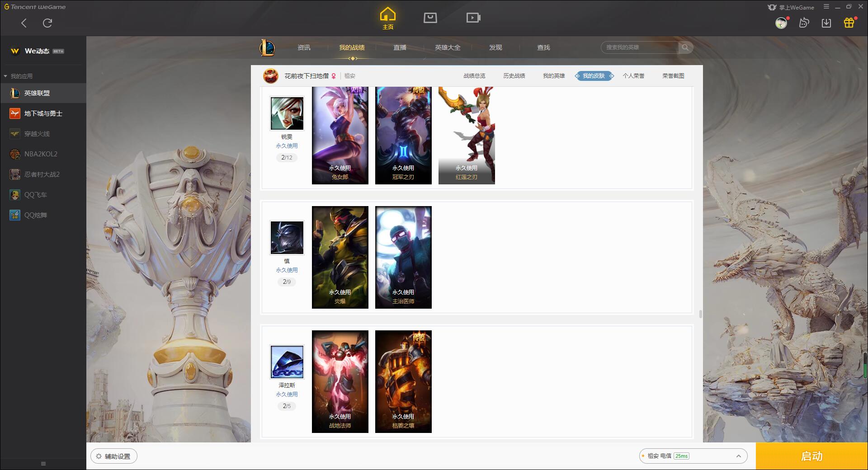Click the summoner profile avatar
The height and width of the screenshot is (470, 868).
(271, 76)
